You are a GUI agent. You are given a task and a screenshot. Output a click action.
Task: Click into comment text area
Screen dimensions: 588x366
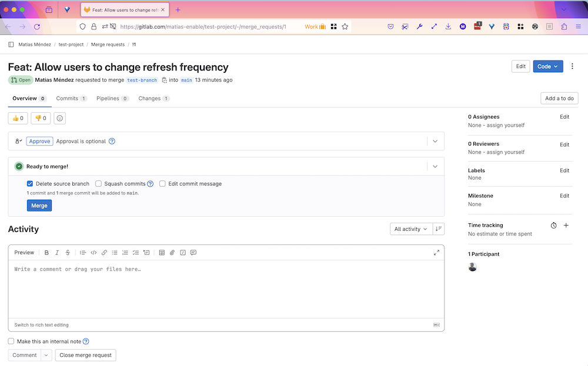226,289
